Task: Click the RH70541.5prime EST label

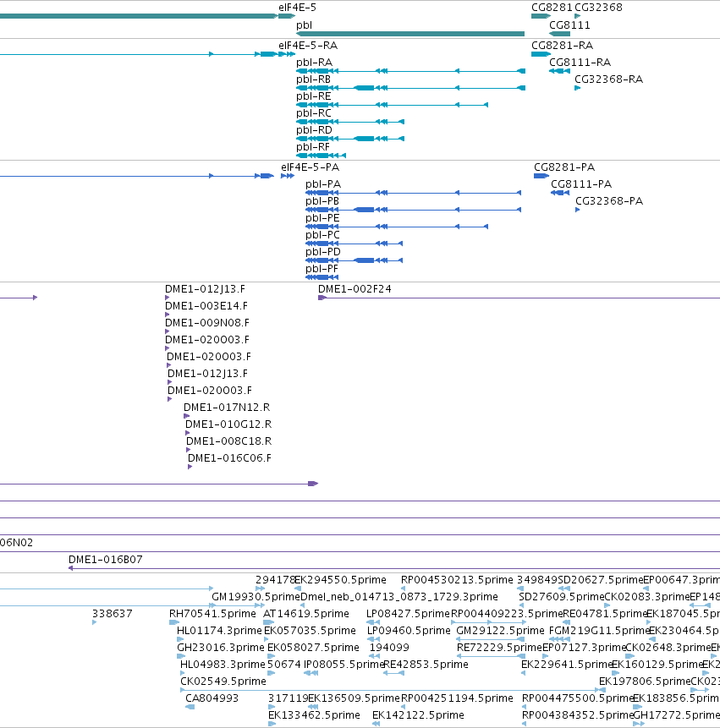Action: (x=212, y=614)
